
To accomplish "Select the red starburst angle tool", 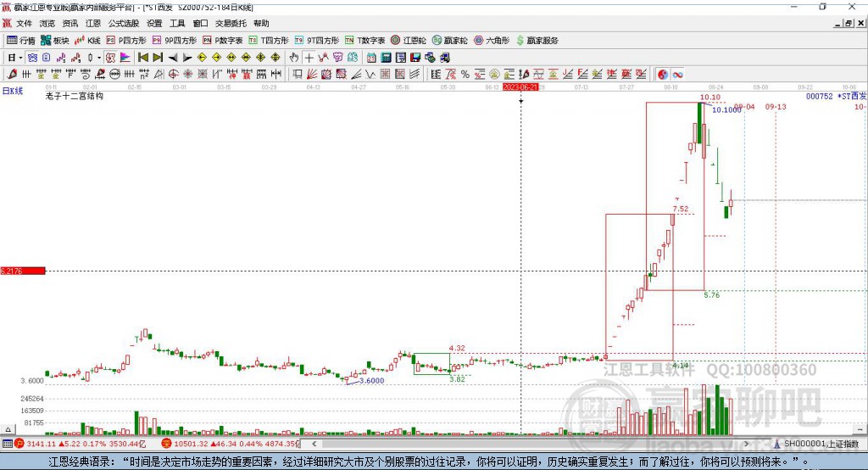I will 187,75.
